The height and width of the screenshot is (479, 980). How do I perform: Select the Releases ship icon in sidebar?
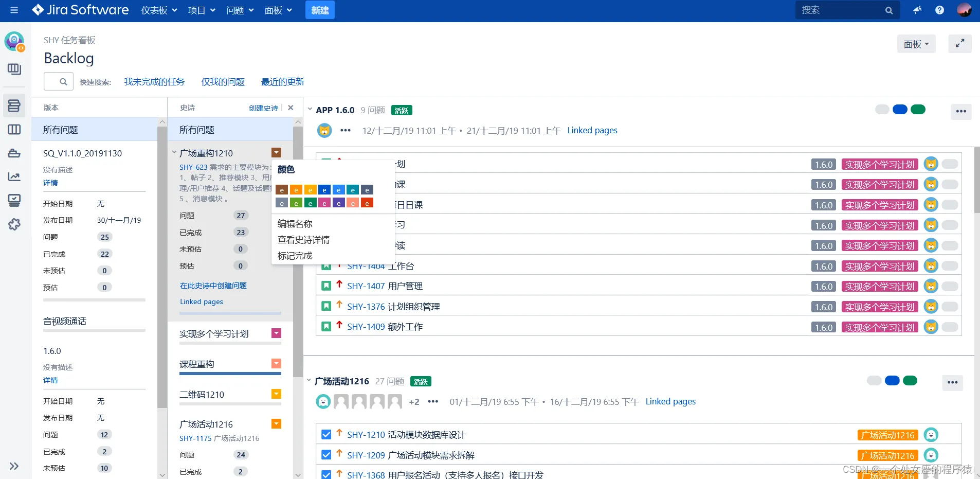coord(14,153)
